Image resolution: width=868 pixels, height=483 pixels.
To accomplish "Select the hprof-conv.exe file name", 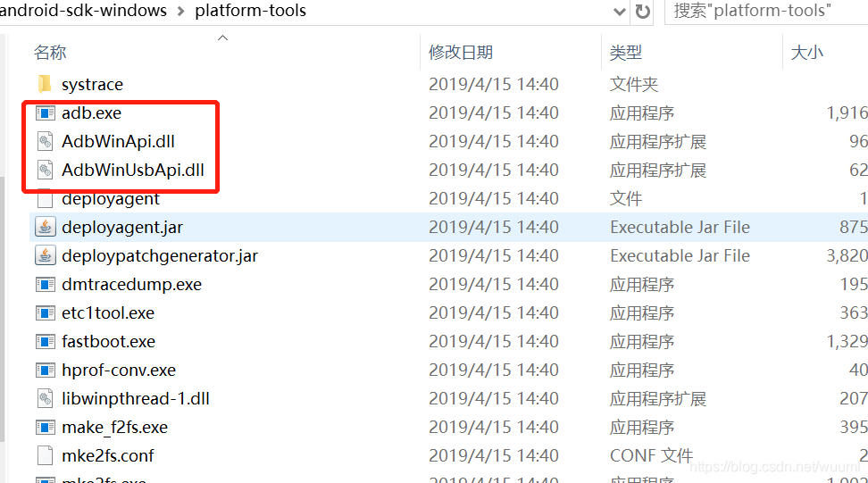I will coord(119,371).
